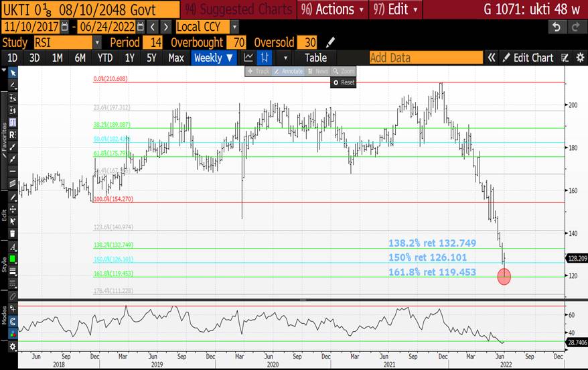Select the Max range tab
Screen dimensions: 588x370
(x=176, y=58)
